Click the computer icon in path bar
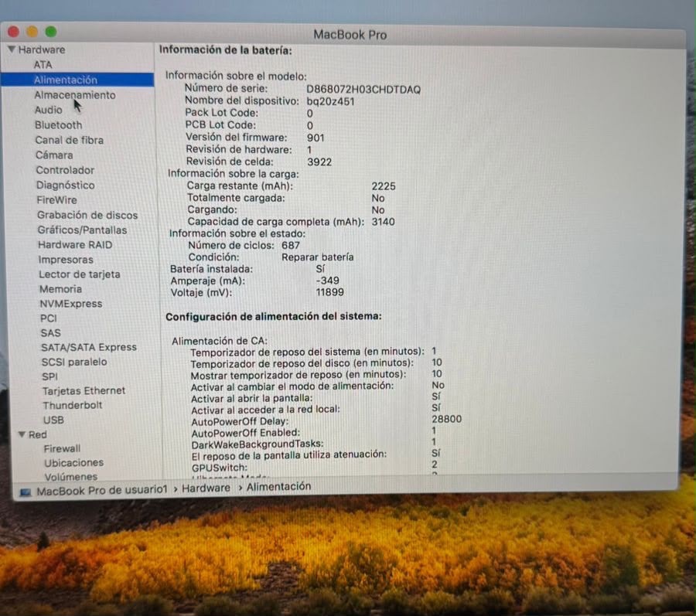The width and height of the screenshot is (696, 616). coord(26,492)
